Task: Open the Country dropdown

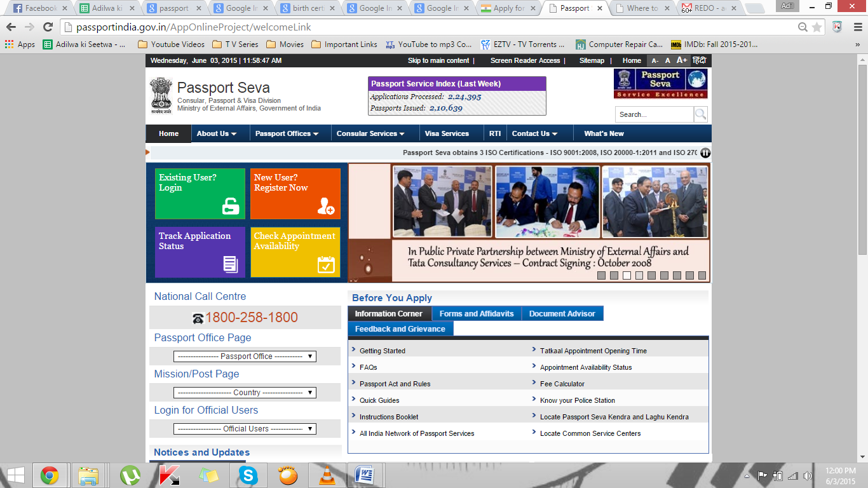Action: [245, 393]
